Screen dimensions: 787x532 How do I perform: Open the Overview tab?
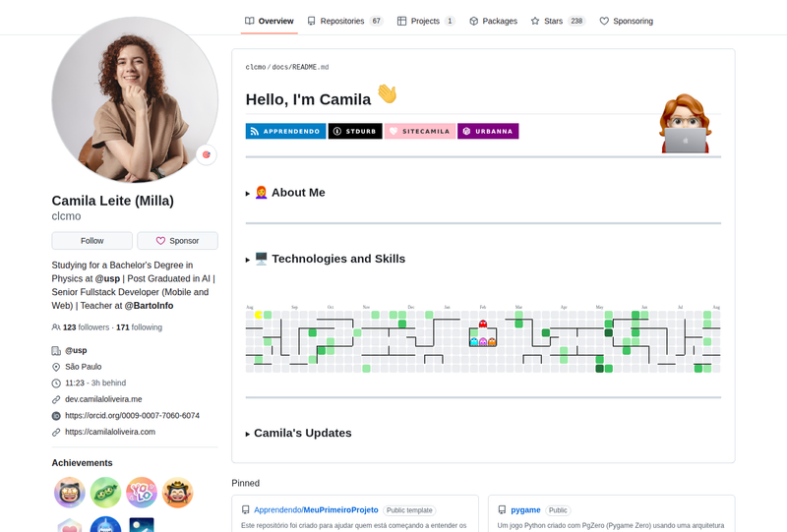point(269,21)
